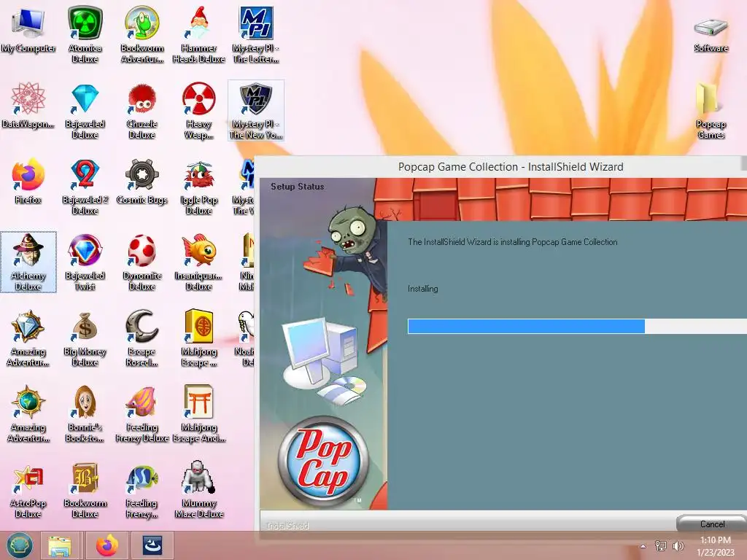The width and height of the screenshot is (747, 560).
Task: Open File Explorer from taskbar
Action: point(60,545)
